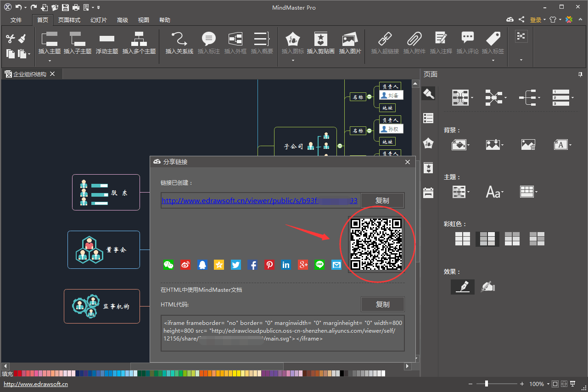Click 插入关系线 relationship line icon
This screenshot has height=392, width=588.
click(179, 39)
